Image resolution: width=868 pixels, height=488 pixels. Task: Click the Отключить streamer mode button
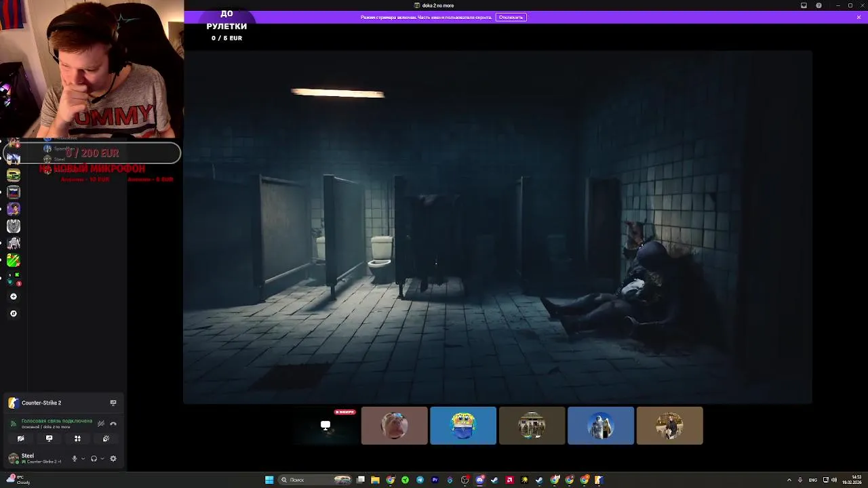[x=511, y=17]
